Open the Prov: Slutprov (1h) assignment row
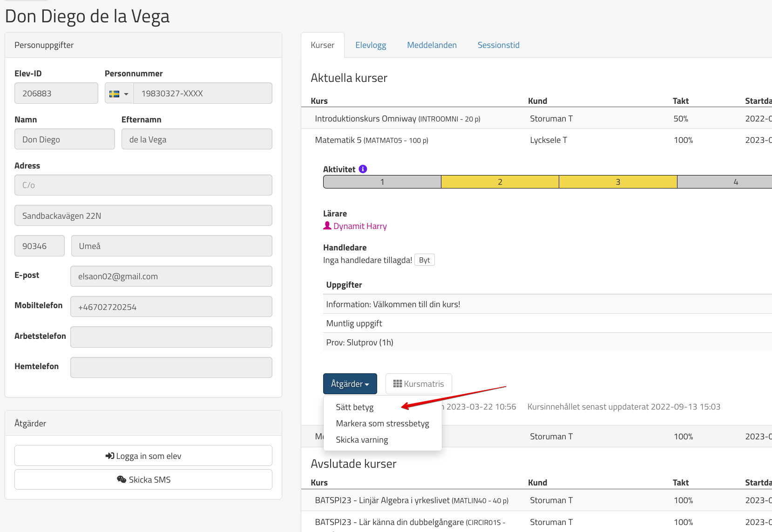Viewport: 772px width, 532px height. click(x=359, y=343)
